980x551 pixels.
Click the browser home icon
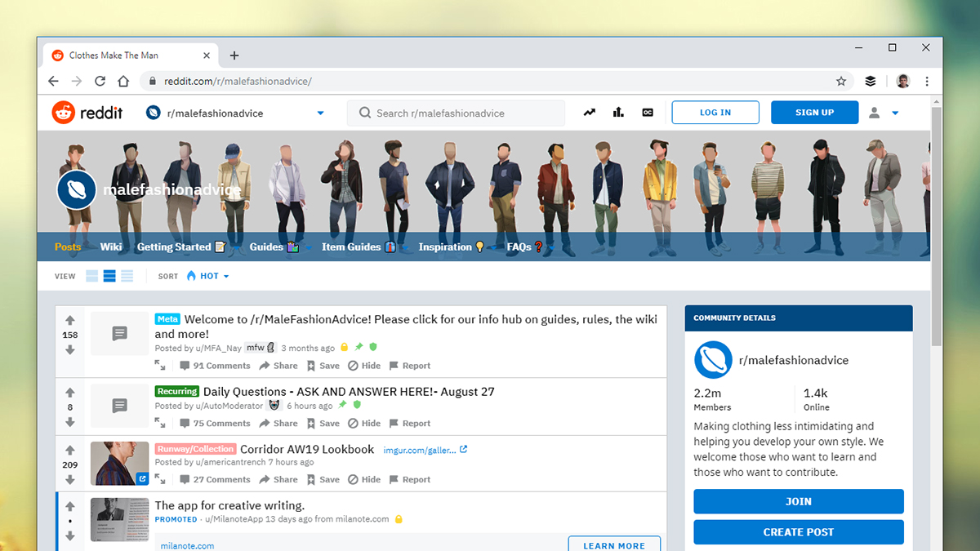pyautogui.click(x=123, y=81)
